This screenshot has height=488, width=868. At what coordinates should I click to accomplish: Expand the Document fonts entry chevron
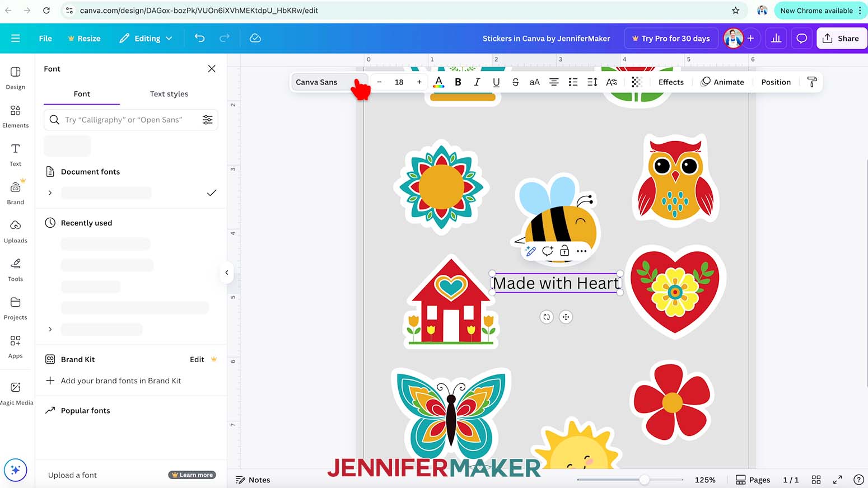coord(50,193)
